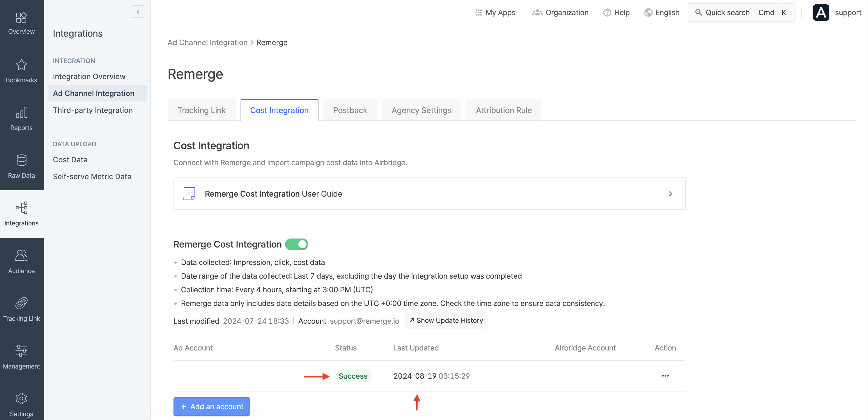This screenshot has height=420, width=868.
Task: Click the Last Updated column header
Action: (416, 348)
